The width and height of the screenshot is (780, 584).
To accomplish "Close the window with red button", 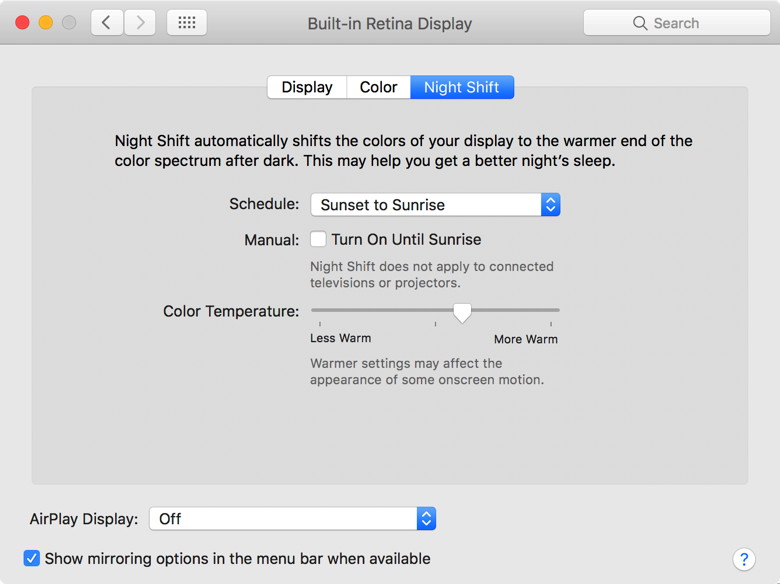I will click(22, 22).
